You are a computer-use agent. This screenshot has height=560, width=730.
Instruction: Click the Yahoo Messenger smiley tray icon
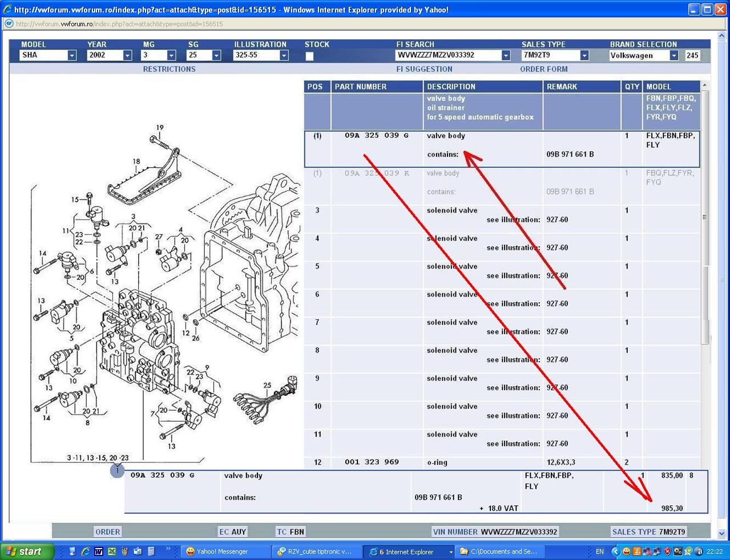tap(627, 551)
